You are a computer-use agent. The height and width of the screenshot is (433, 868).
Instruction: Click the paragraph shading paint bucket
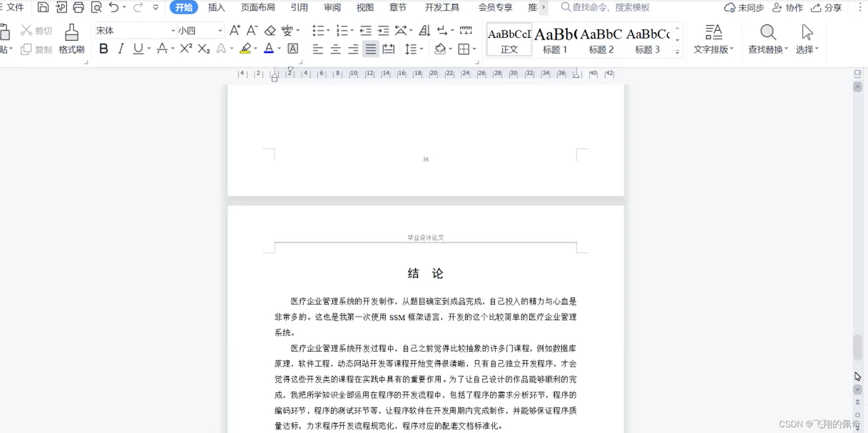[440, 48]
